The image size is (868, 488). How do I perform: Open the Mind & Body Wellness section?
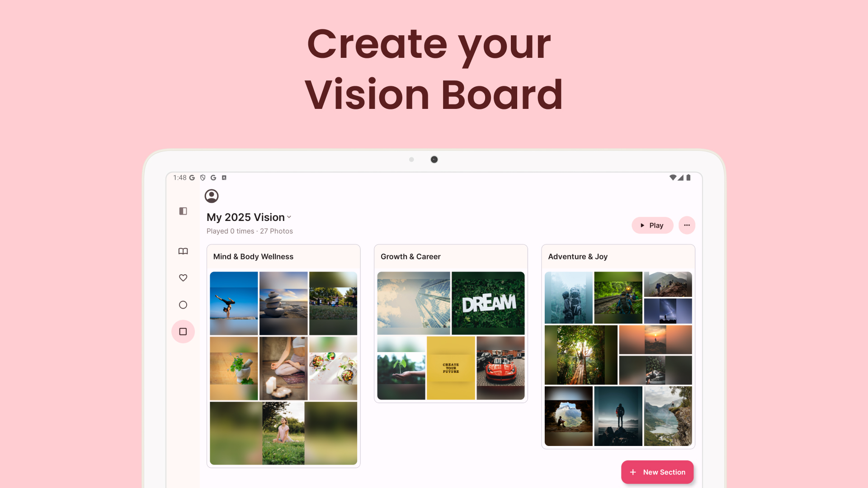(253, 257)
